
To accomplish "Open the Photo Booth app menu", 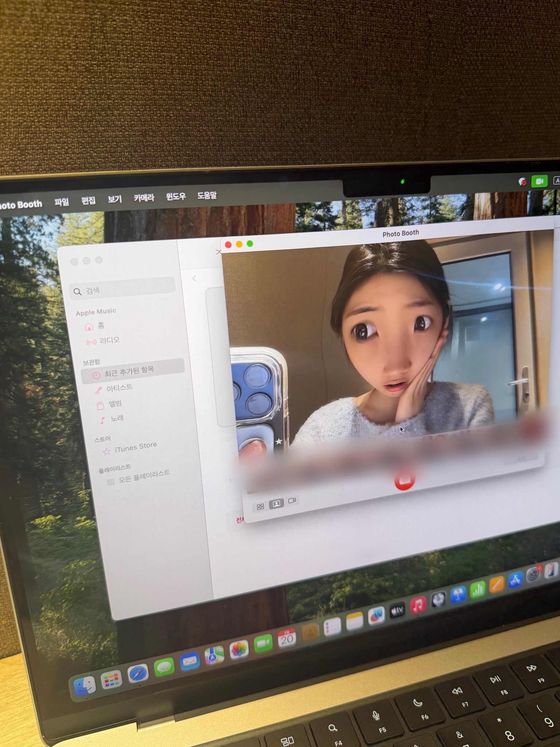I will click(x=21, y=204).
